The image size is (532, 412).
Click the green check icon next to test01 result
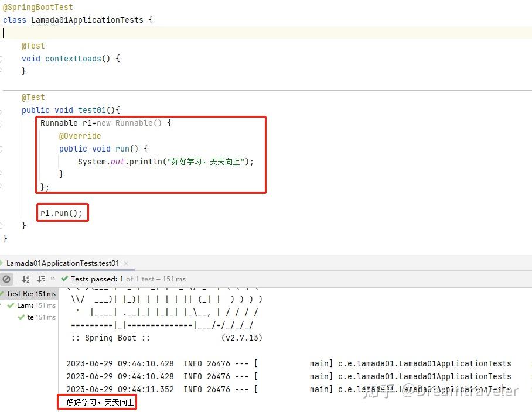[21, 317]
